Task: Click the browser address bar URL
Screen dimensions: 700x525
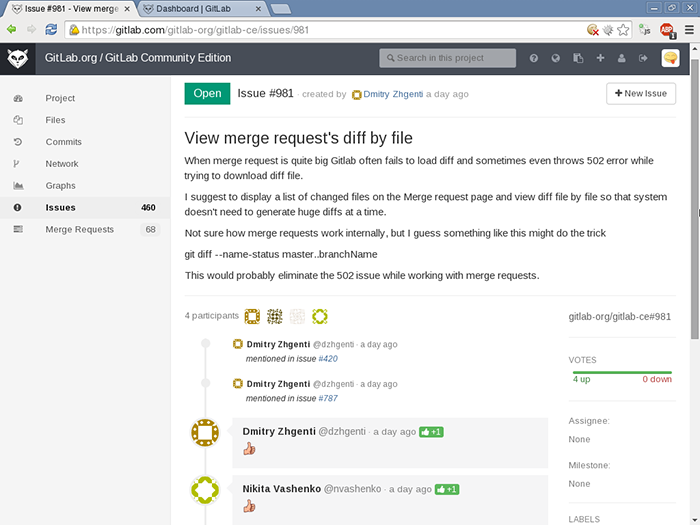Action: coord(195,30)
